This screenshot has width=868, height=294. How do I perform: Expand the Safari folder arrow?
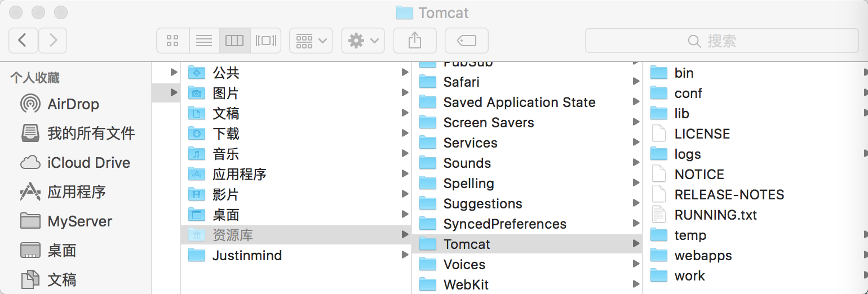coord(636,82)
